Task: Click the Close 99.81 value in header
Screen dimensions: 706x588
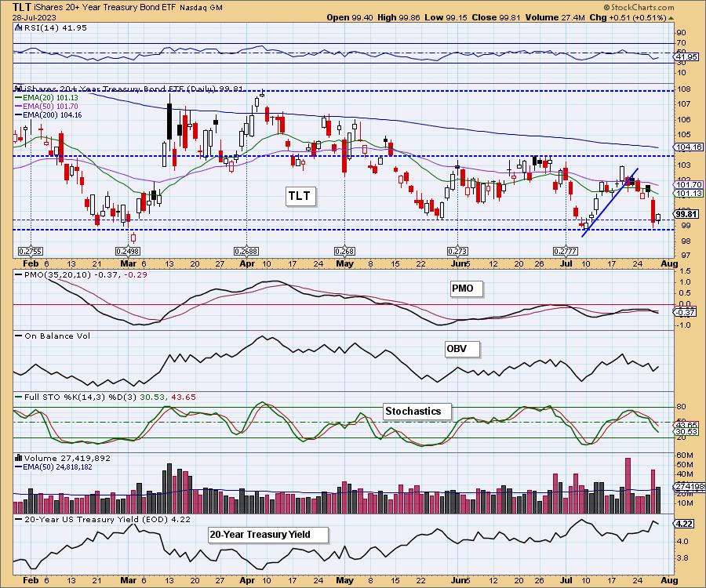Action: [497, 17]
